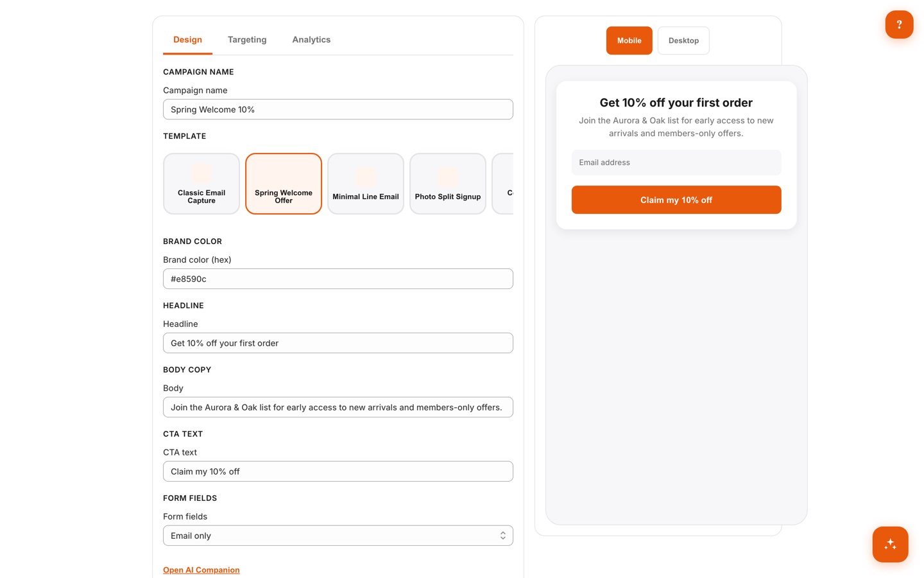Choose the Photo Split Signup template

point(448,184)
